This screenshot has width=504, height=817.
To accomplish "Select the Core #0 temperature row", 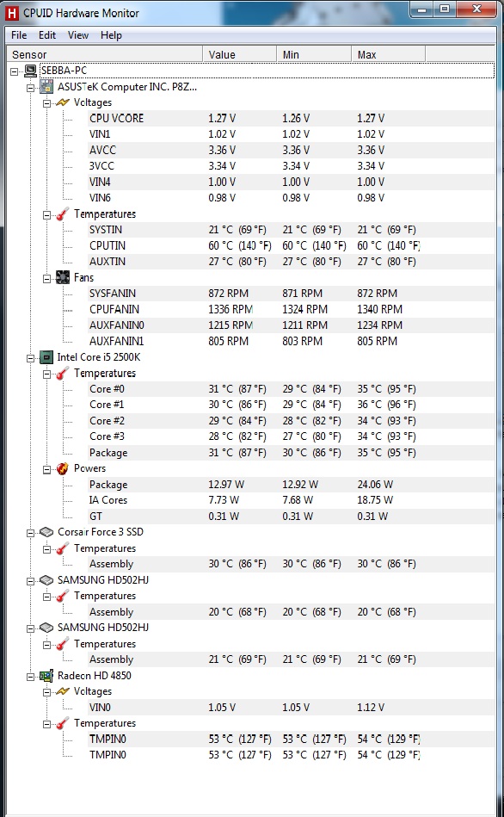I will pos(291,389).
